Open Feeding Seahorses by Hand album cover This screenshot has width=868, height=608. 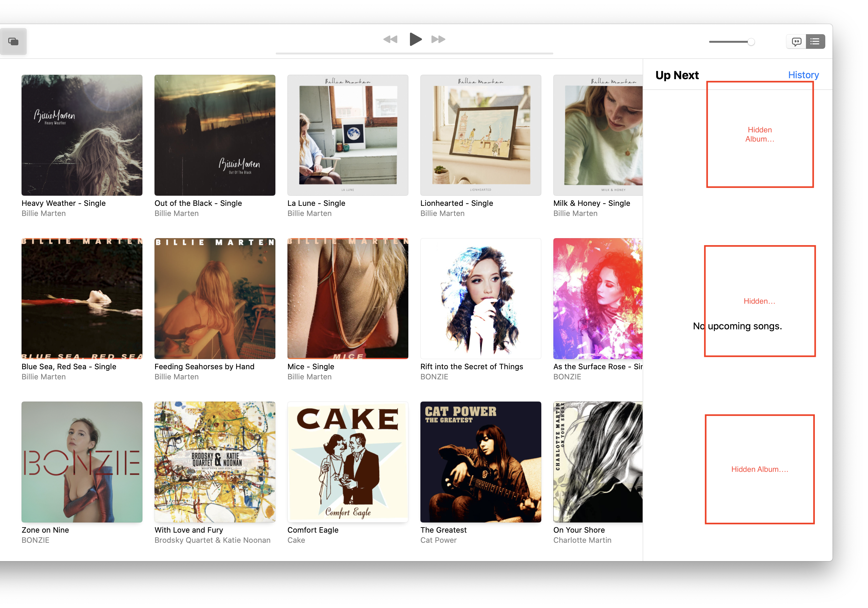(x=215, y=298)
